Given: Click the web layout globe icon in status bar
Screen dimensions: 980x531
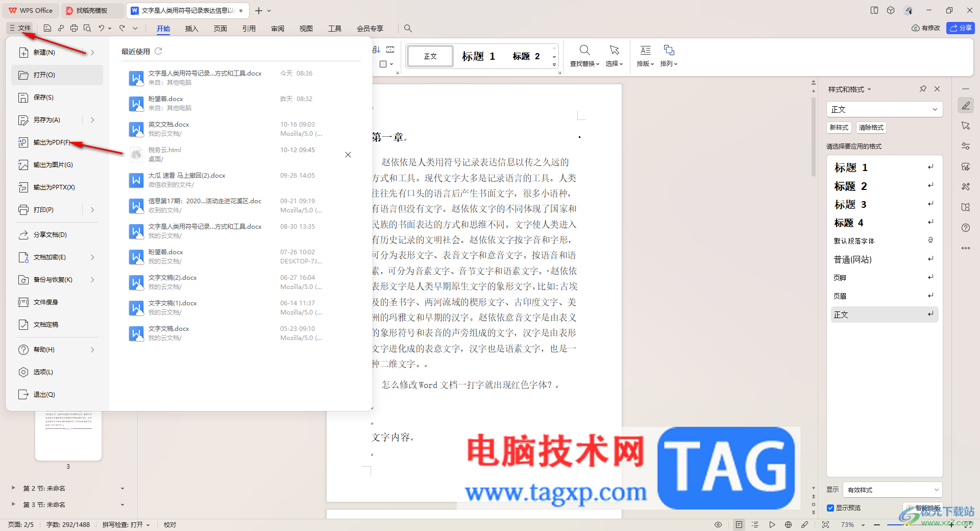Looking at the screenshot, I should click(788, 525).
